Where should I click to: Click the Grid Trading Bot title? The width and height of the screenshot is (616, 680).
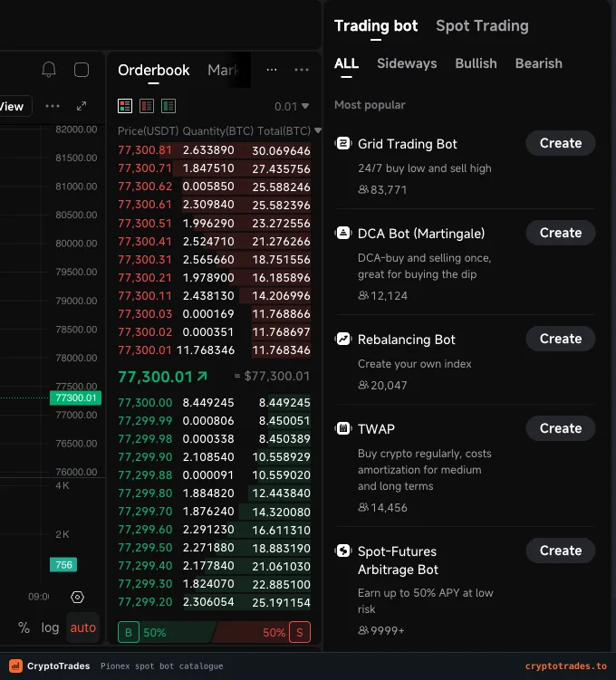(x=407, y=144)
